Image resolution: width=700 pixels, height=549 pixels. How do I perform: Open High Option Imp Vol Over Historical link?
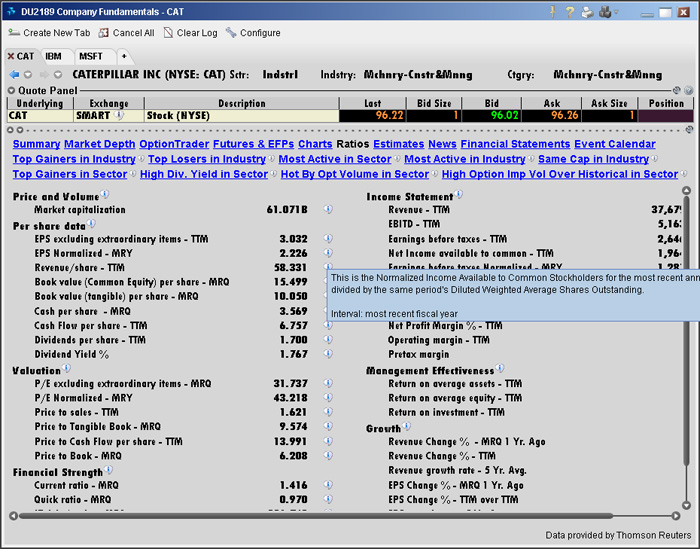560,174
